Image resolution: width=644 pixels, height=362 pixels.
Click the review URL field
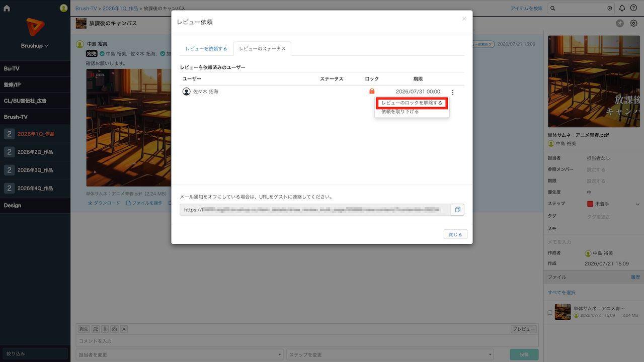pos(315,210)
